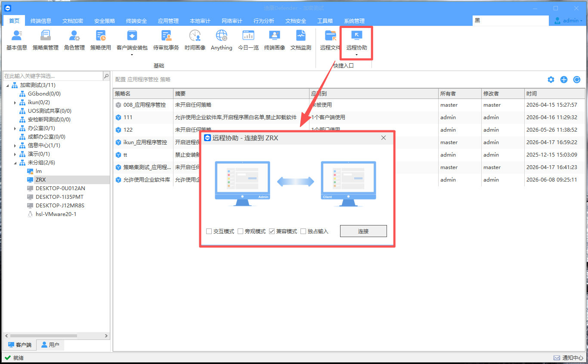Click the keyword filter input field

[53, 76]
